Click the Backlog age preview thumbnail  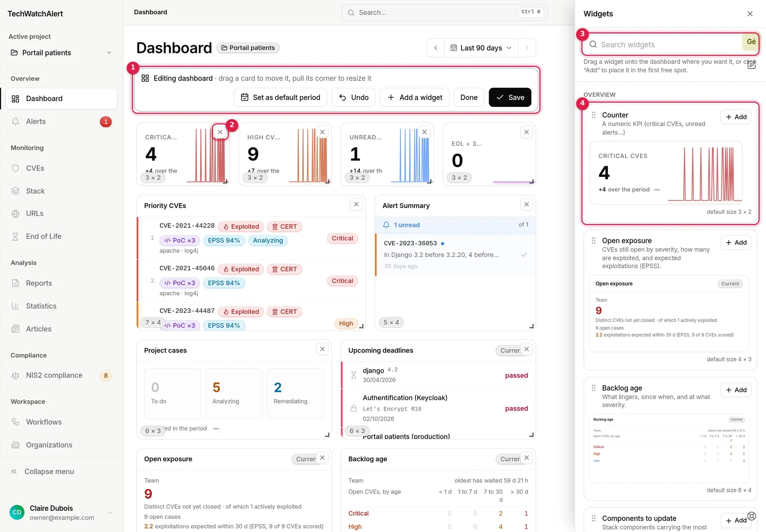(x=669, y=449)
